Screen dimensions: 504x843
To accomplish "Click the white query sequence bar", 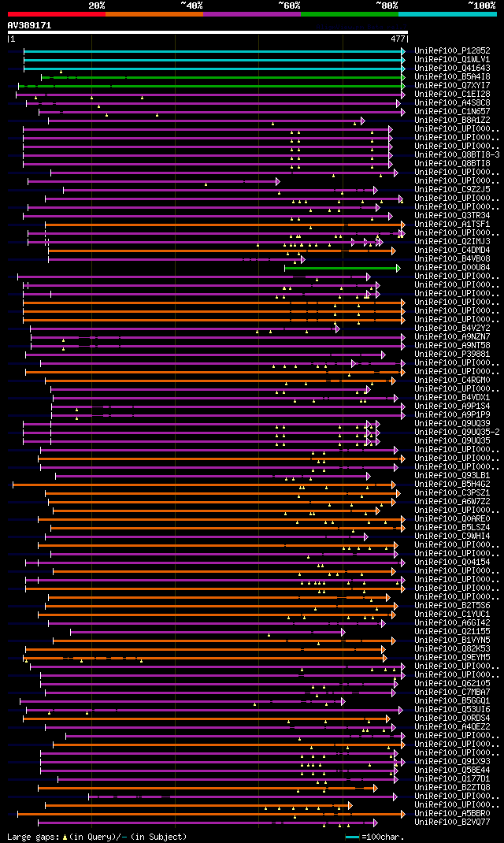I will (x=208, y=32).
